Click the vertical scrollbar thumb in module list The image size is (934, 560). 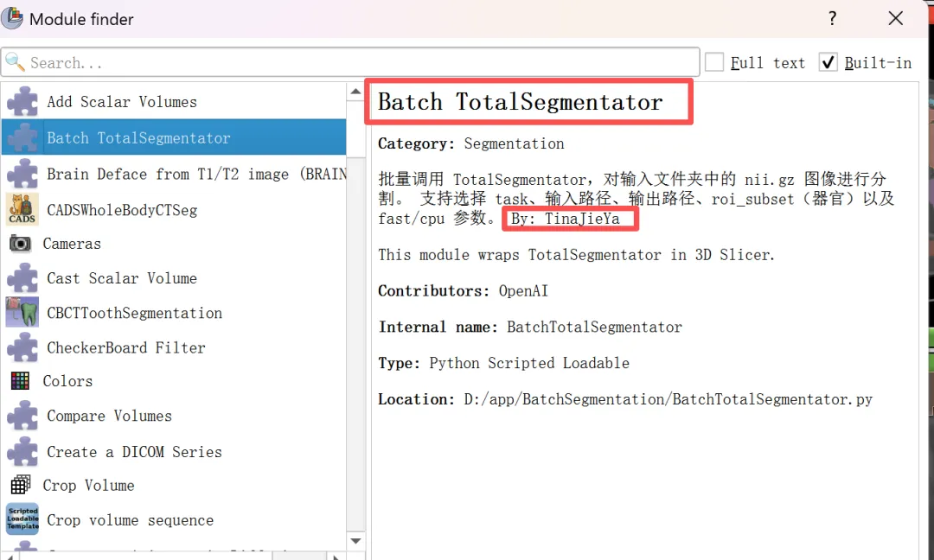coord(355,127)
